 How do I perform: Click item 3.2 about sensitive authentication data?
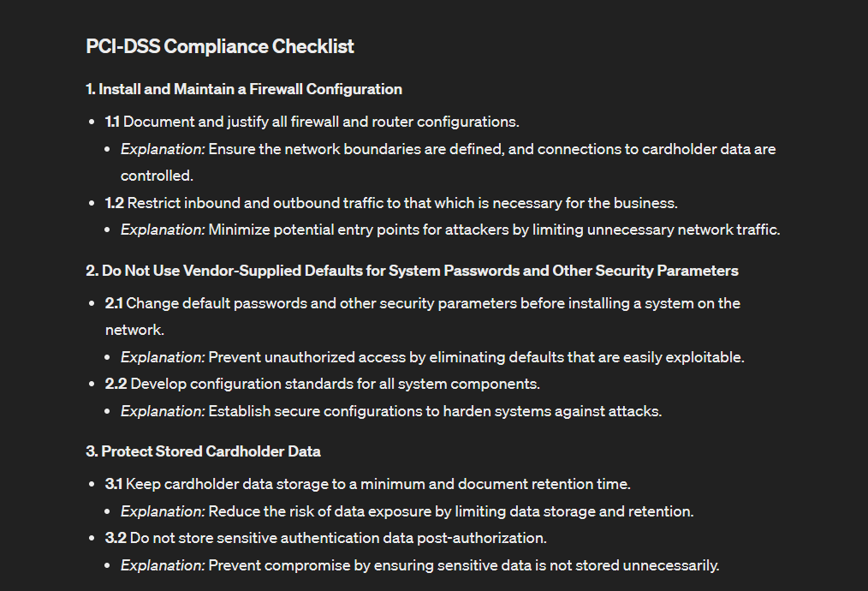[x=326, y=538]
